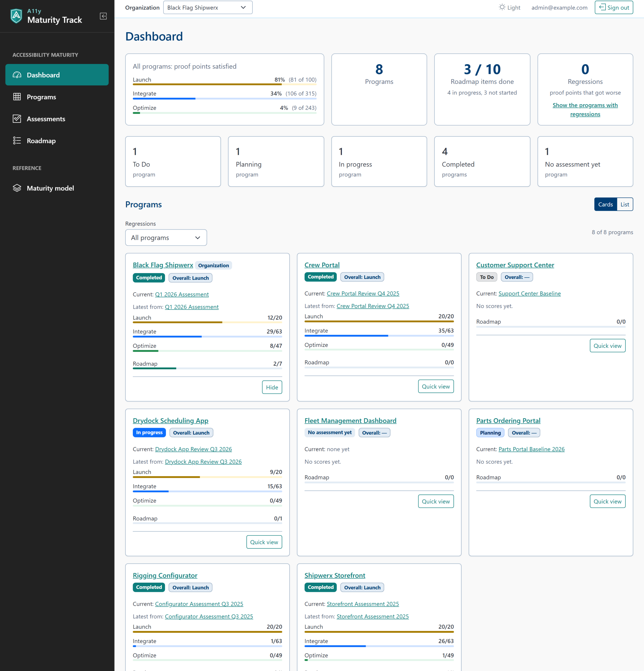The width and height of the screenshot is (644, 671).
Task: Click the 3 / 10 Roadmap items done card
Action: click(x=482, y=89)
